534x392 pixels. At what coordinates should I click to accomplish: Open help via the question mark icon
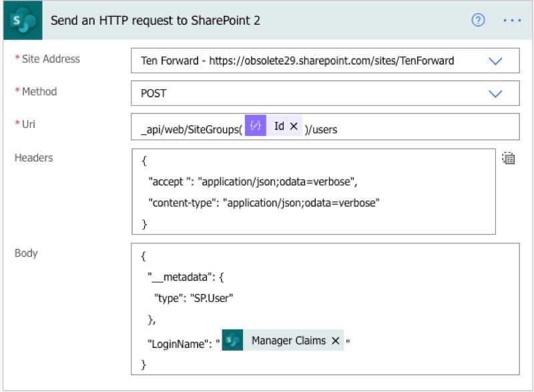[x=478, y=21]
